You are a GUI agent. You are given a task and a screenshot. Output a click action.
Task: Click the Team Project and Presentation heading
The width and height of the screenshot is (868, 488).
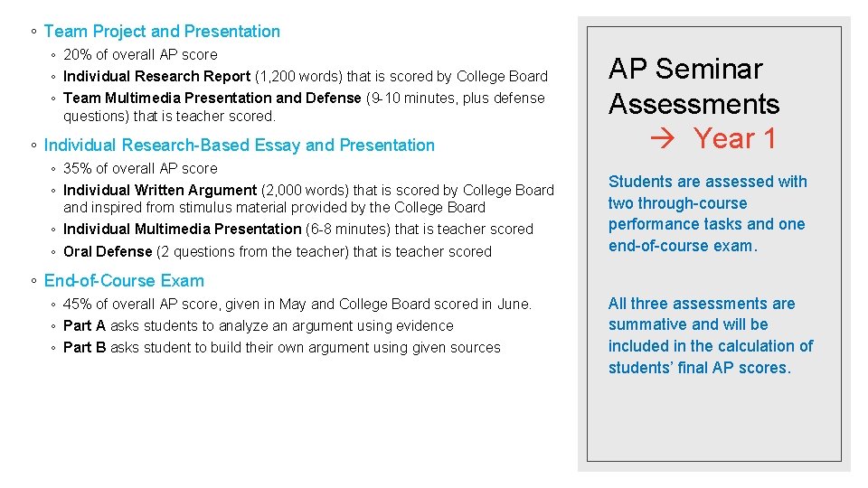click(x=162, y=32)
